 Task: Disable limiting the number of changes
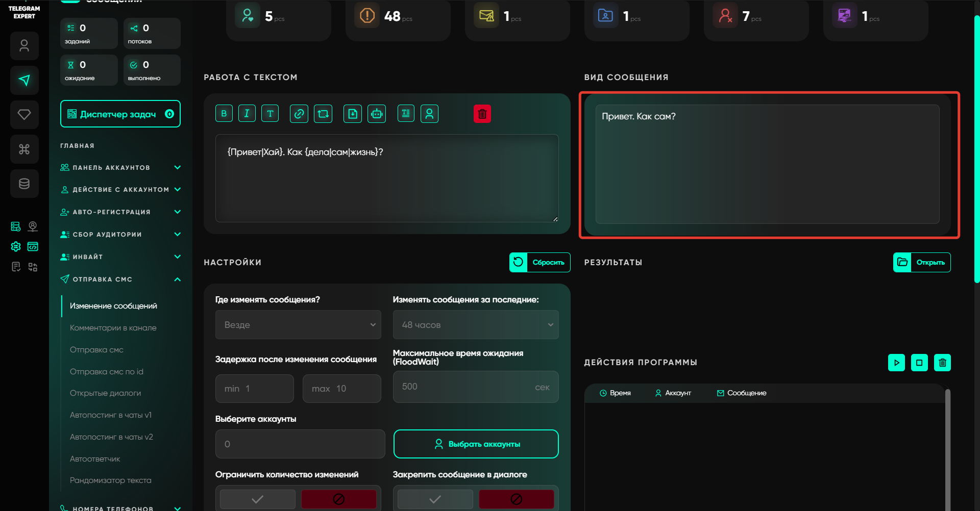[x=338, y=499]
